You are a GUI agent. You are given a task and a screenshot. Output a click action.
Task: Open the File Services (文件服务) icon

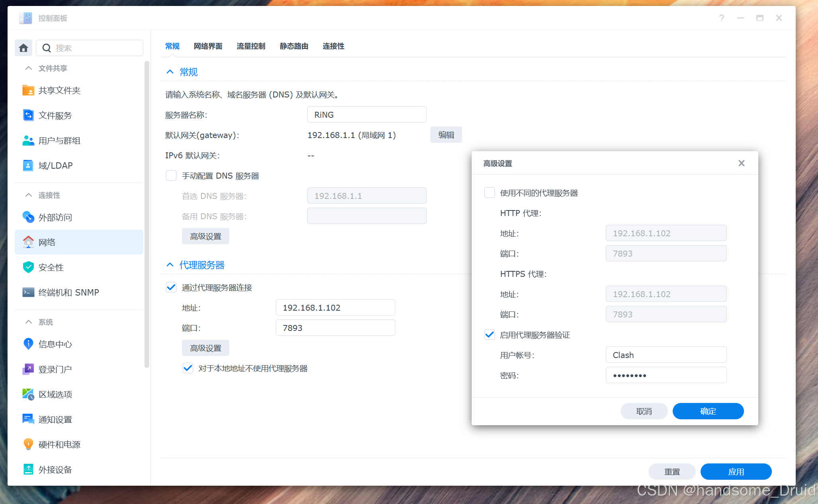pos(28,115)
